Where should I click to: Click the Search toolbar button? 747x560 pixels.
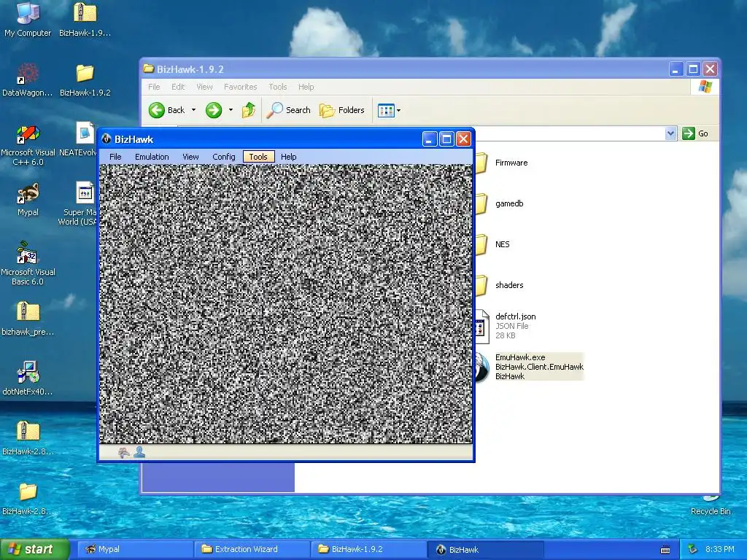[288, 110]
